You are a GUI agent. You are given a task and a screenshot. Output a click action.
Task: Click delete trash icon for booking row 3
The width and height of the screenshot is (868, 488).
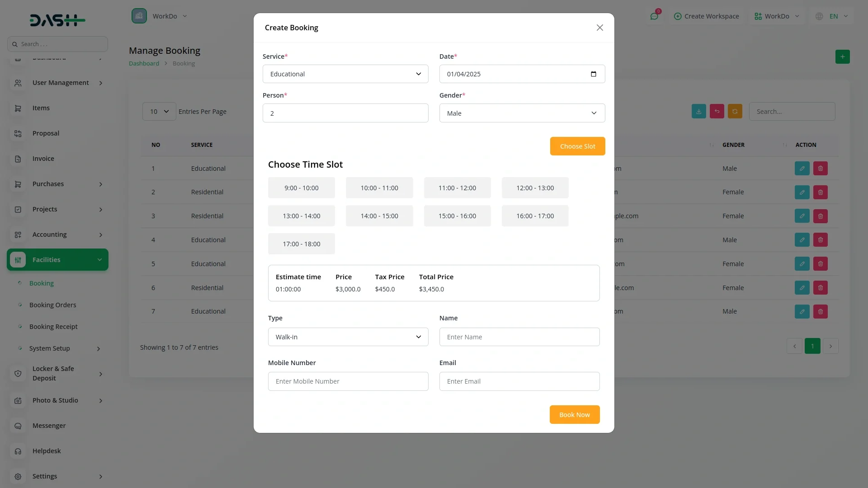[x=820, y=216]
